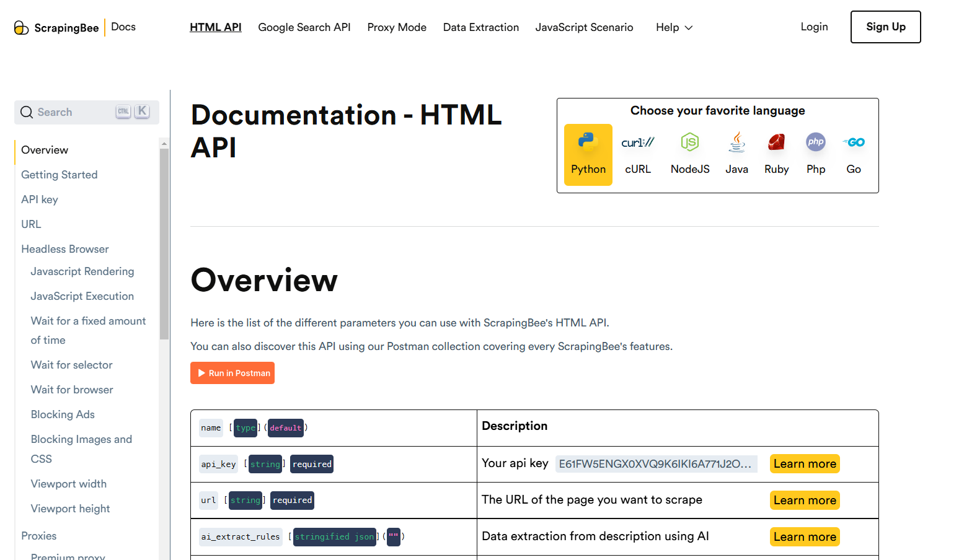Screen dimensions: 964x560
Task: Pick the Ruby language icon
Action: point(776,142)
